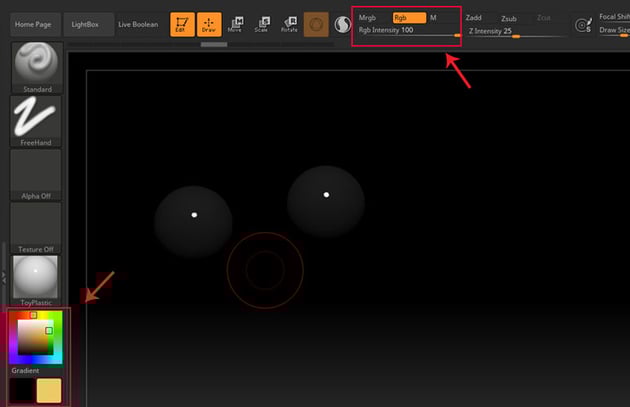This screenshot has height=407, width=630.
Task: Toggle Rgb paint mode
Action: 409,18
